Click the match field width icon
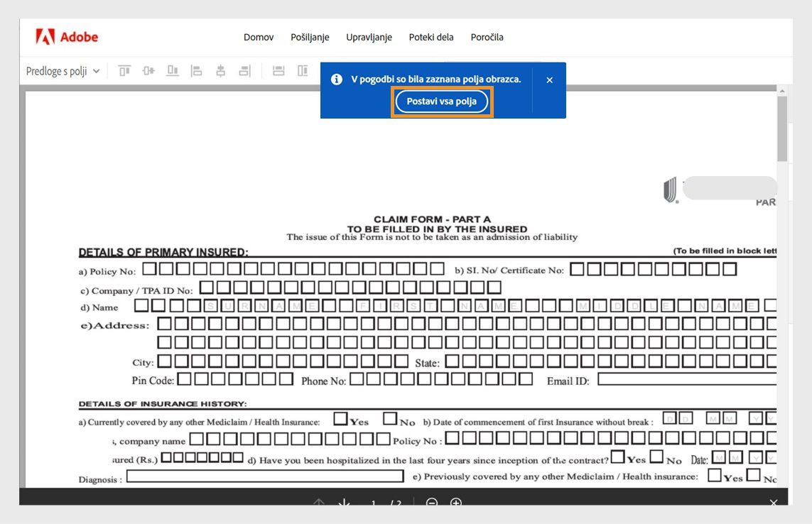Screen dimensions: 812x524 pyautogui.click(x=278, y=70)
